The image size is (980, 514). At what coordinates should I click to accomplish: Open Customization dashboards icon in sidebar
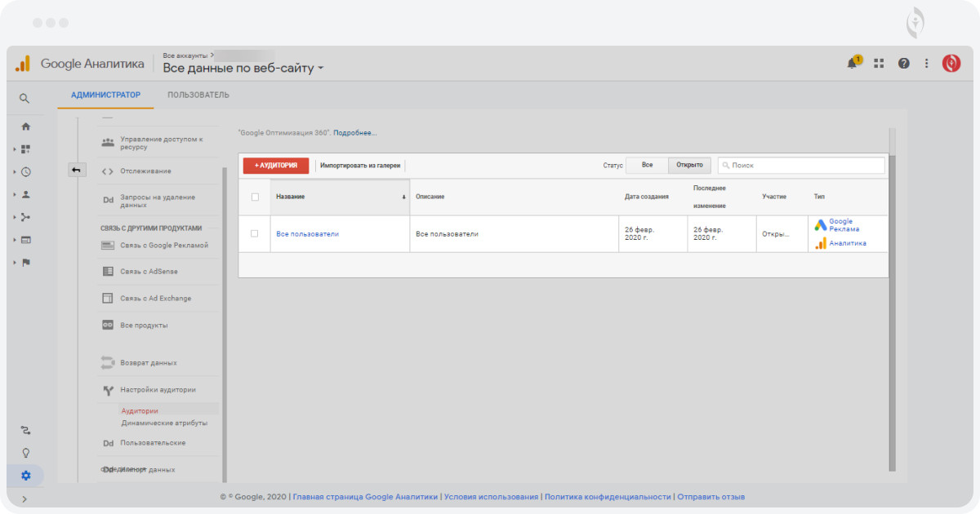point(25,149)
